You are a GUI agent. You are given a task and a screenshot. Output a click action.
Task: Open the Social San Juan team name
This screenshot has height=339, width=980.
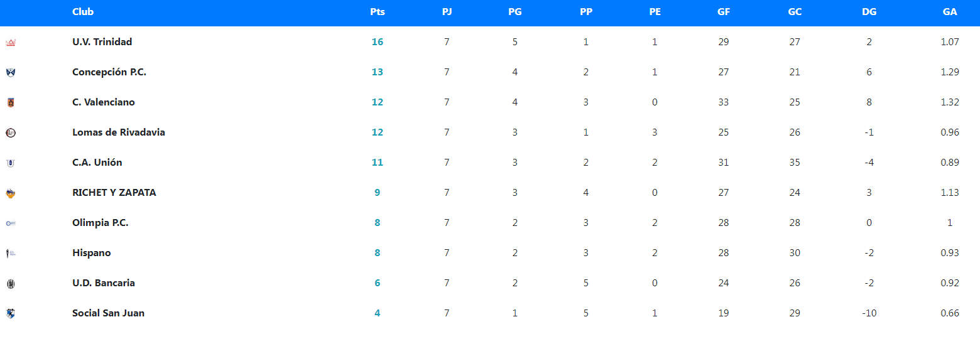(108, 313)
